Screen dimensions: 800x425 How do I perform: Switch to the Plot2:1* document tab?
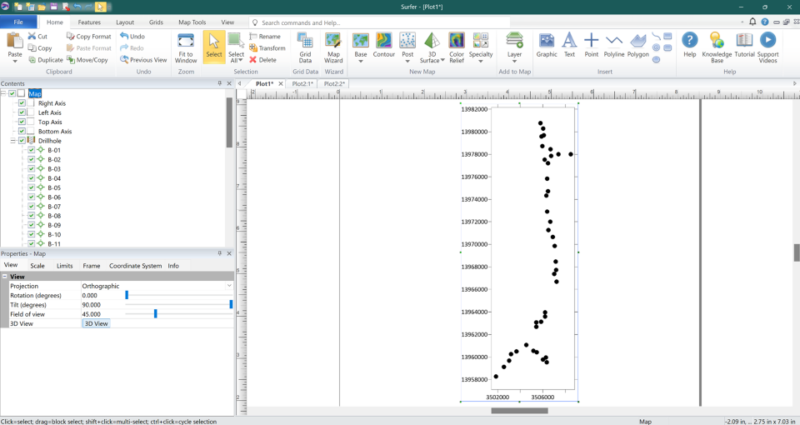302,84
